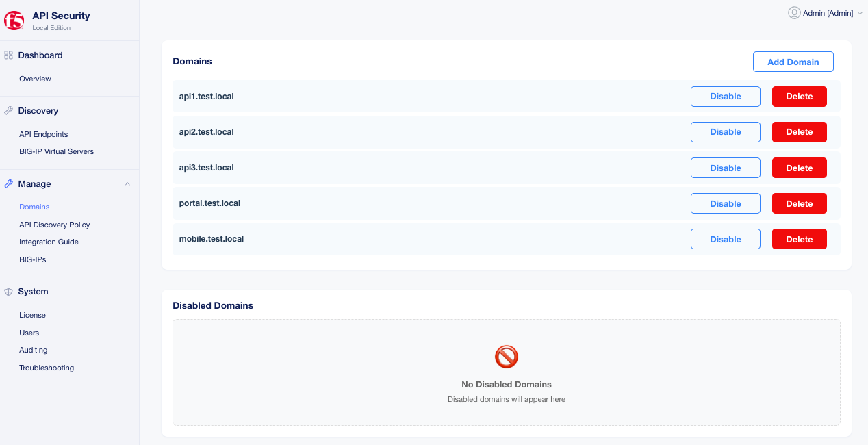Click the Manage section heading
The image size is (868, 445).
[x=35, y=184]
